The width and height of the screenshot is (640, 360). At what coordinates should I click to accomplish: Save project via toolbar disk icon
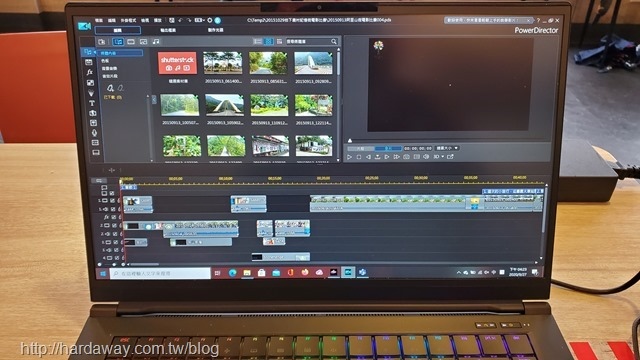(172, 20)
